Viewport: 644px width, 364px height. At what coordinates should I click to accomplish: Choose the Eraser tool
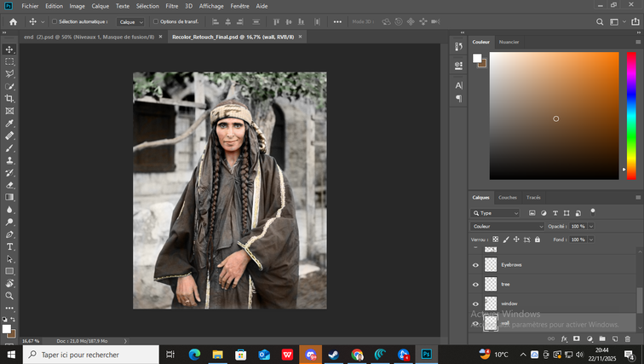click(x=9, y=184)
